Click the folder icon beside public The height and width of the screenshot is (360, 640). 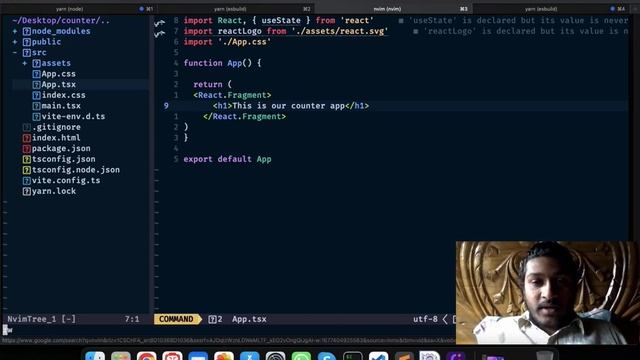coord(27,42)
